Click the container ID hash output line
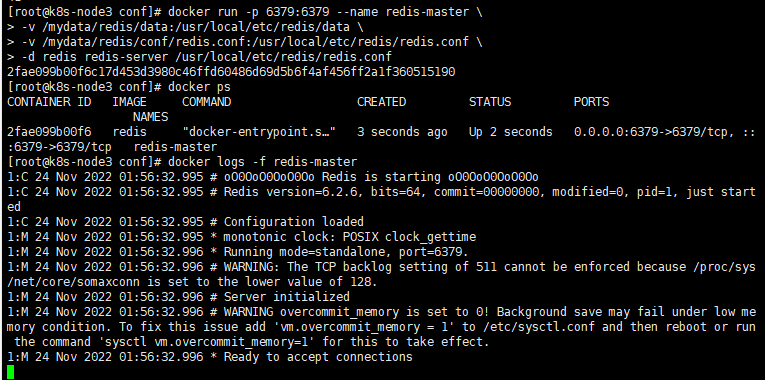 coord(231,72)
